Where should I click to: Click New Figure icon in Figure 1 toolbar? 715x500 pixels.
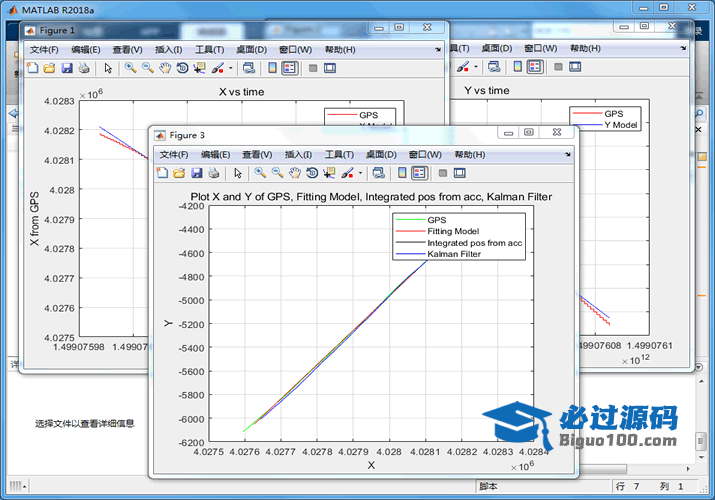tap(33, 68)
